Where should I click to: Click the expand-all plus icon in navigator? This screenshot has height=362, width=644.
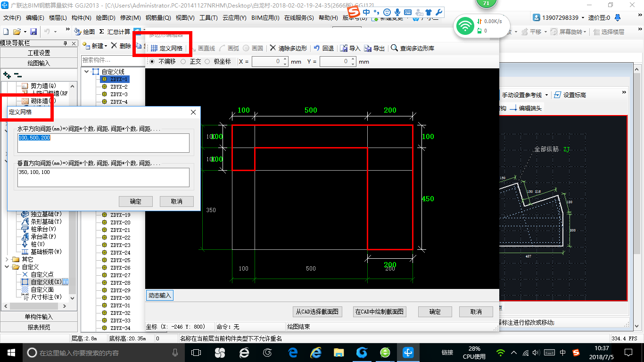coord(7,74)
